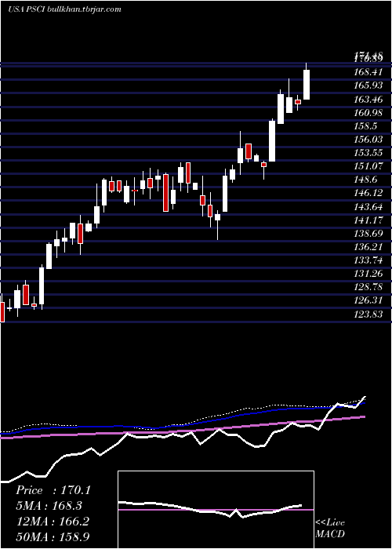Select the 128.78 price axis label
This screenshot has height=549, width=392.
pos(368,287)
